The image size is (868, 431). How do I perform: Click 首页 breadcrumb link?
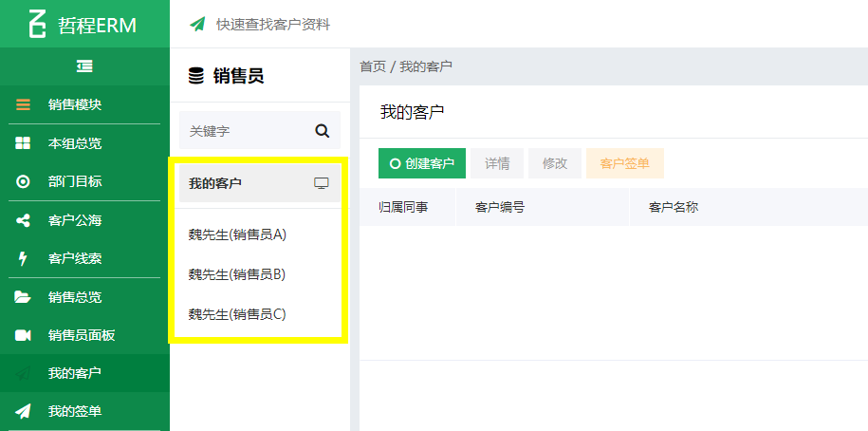373,67
